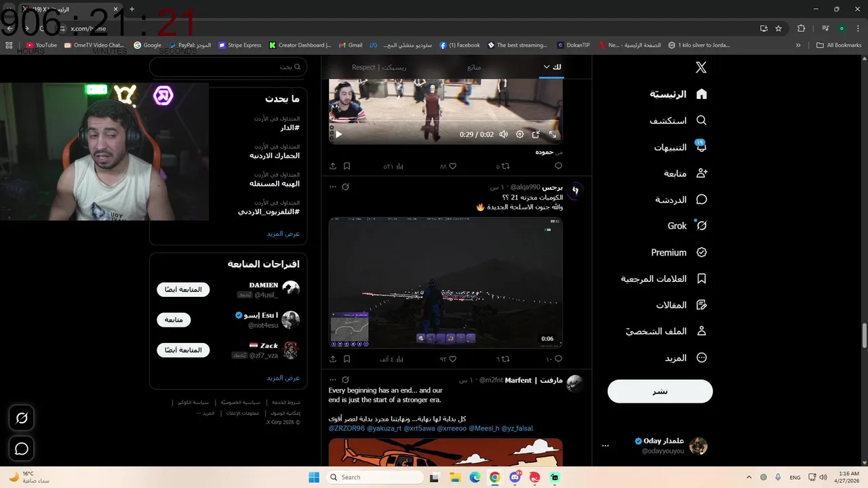Open التنبيهات notifications with 19 badge

click(680, 147)
